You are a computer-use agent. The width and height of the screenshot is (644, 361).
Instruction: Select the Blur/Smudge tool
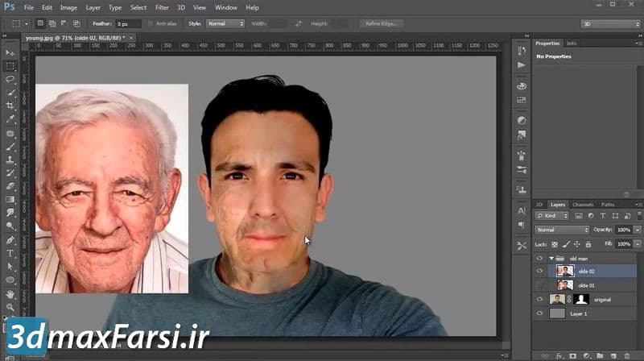10,213
